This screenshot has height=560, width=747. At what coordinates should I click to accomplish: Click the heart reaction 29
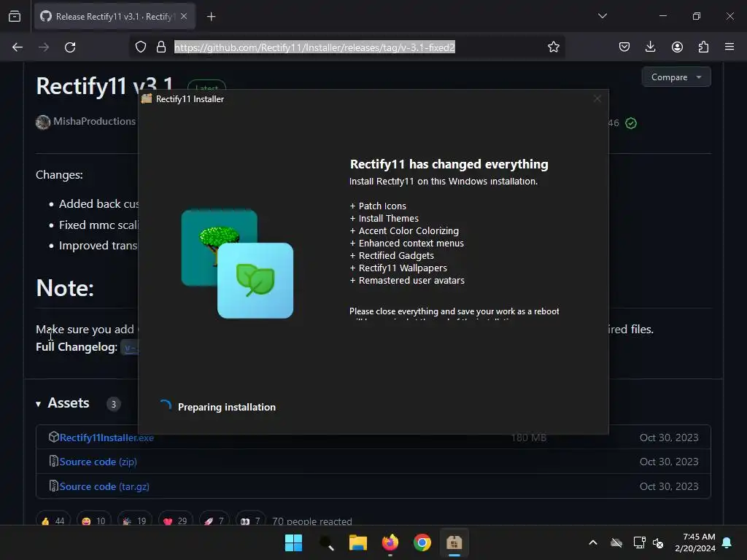[x=175, y=521]
